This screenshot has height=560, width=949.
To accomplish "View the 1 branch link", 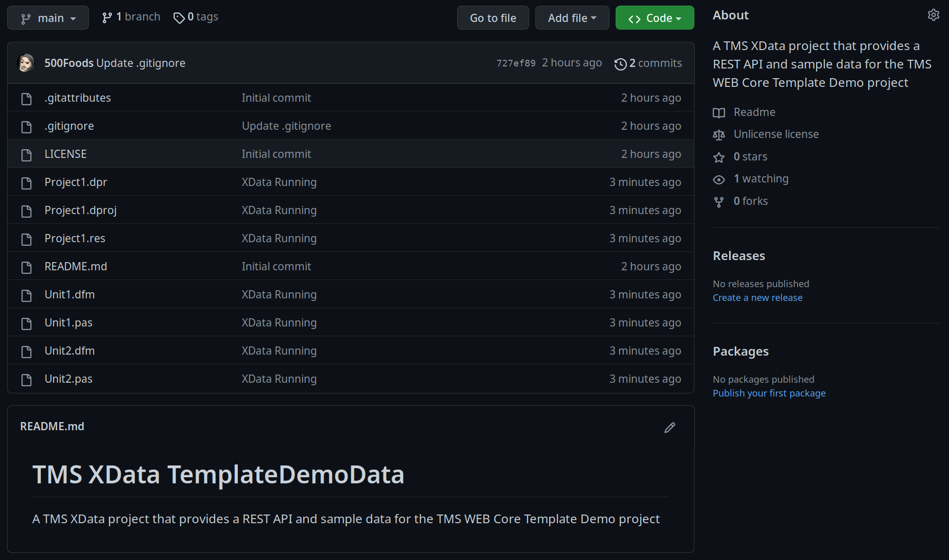I will (131, 17).
